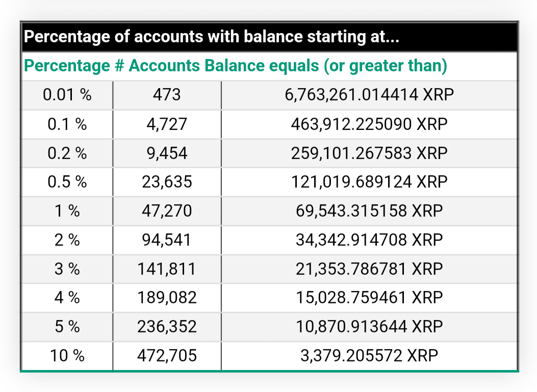Select the 0.01 % percentage cell
The height and width of the screenshot is (392, 537).
coord(67,95)
